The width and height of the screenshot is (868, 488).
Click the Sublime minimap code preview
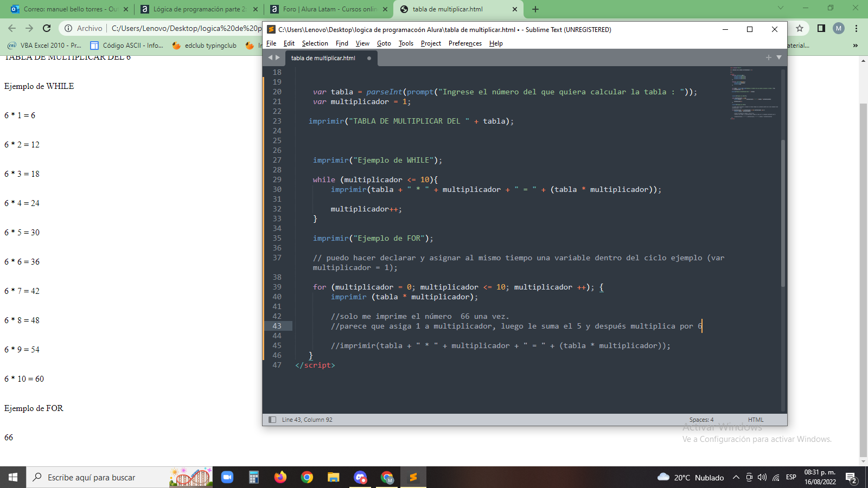click(x=753, y=92)
